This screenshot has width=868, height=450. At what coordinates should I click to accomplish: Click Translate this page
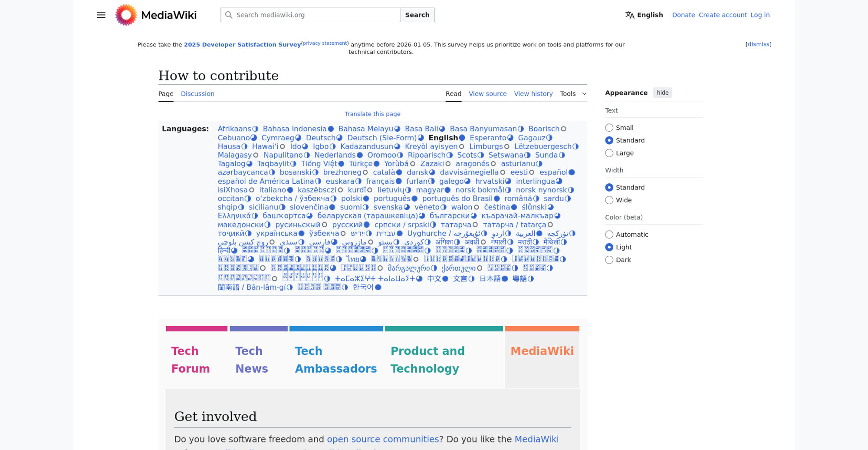pyautogui.click(x=372, y=114)
